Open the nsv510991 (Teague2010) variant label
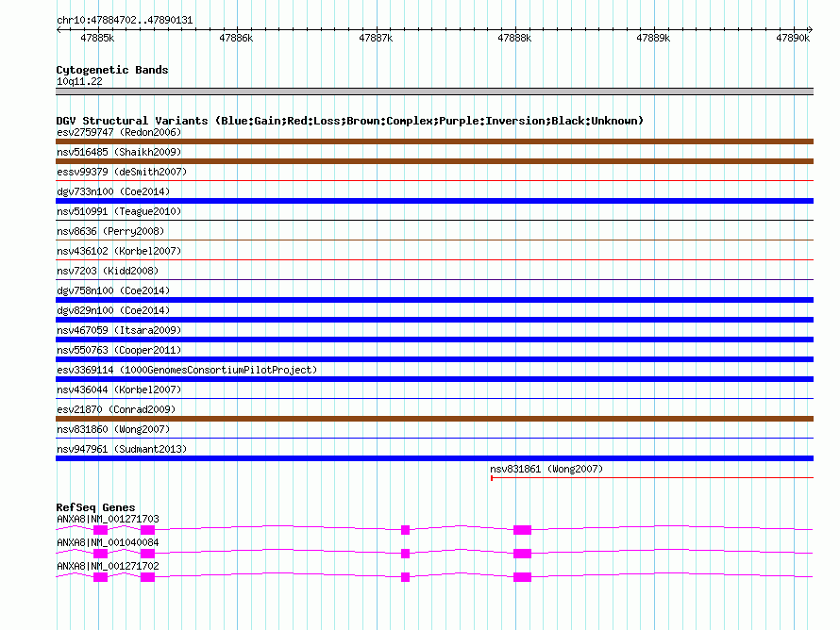 click(119, 211)
